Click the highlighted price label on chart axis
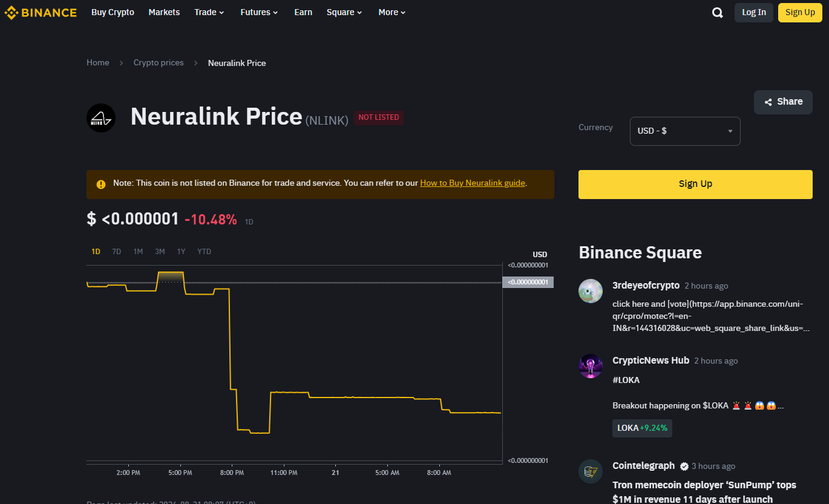 [528, 283]
